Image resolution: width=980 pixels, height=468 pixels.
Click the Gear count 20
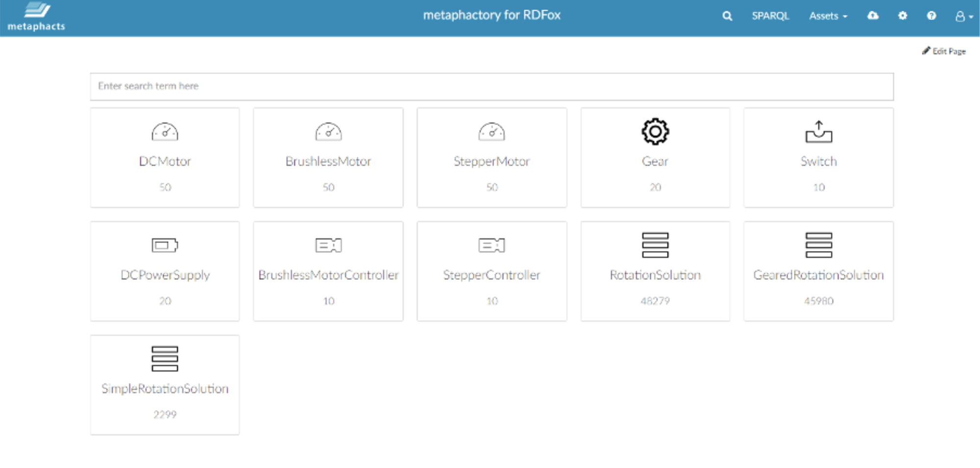656,187
